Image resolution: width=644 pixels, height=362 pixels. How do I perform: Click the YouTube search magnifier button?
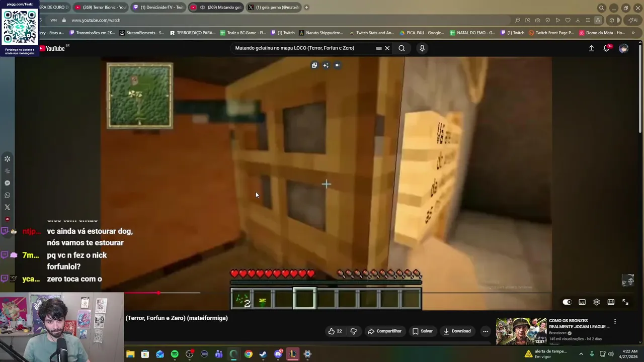[401, 48]
